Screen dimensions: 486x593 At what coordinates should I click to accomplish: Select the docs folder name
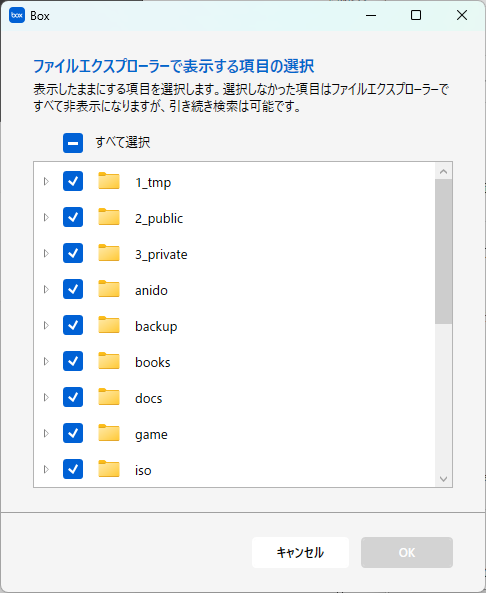coord(148,398)
